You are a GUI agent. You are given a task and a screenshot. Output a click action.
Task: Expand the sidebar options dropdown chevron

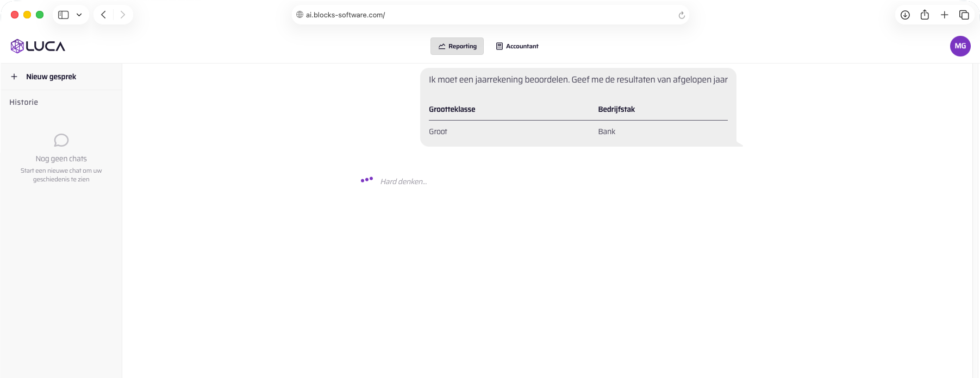click(x=79, y=15)
